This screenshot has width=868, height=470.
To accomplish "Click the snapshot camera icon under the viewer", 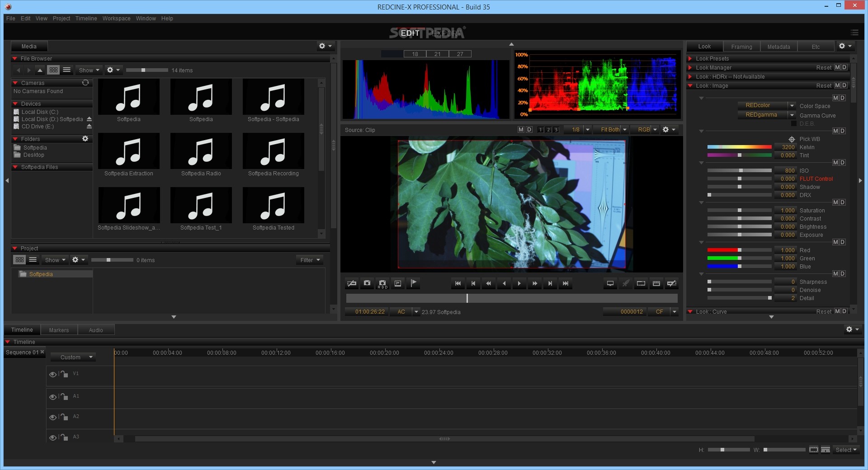I will click(367, 283).
